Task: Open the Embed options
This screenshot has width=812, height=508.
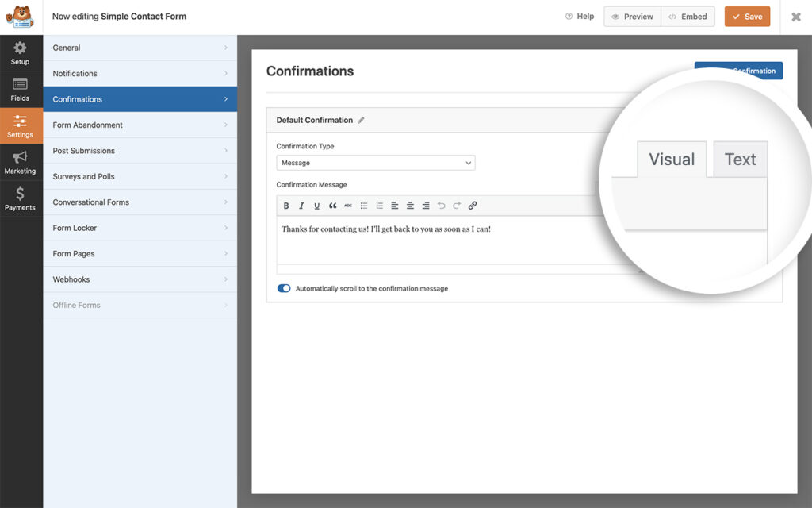Action: [688, 16]
